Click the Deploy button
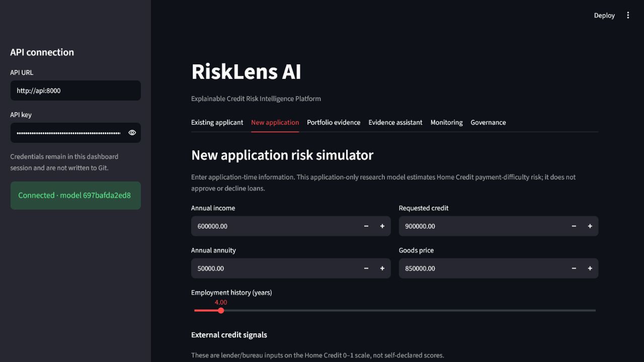 (x=604, y=16)
